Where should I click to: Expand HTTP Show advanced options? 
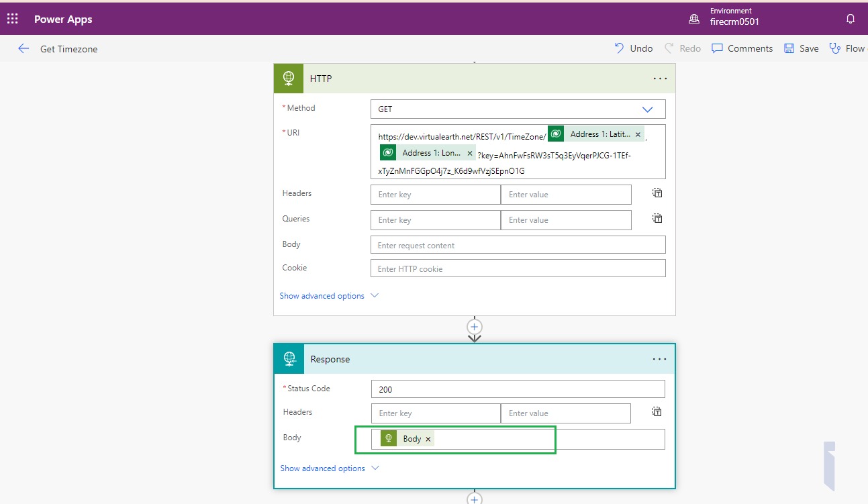329,296
